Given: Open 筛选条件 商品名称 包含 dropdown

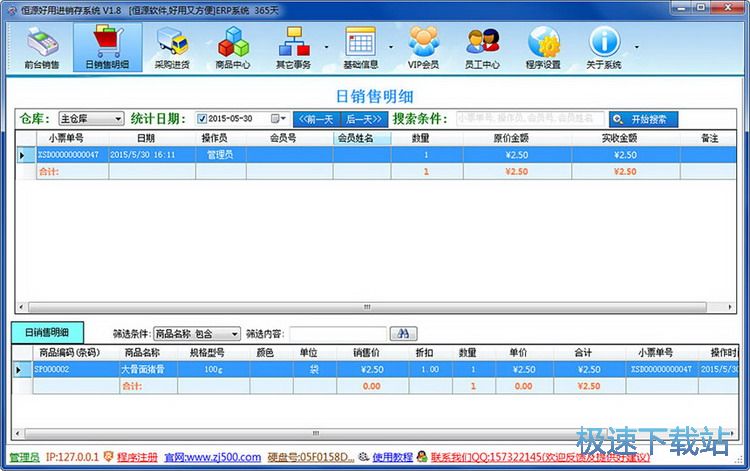Looking at the screenshot, I should click(197, 334).
